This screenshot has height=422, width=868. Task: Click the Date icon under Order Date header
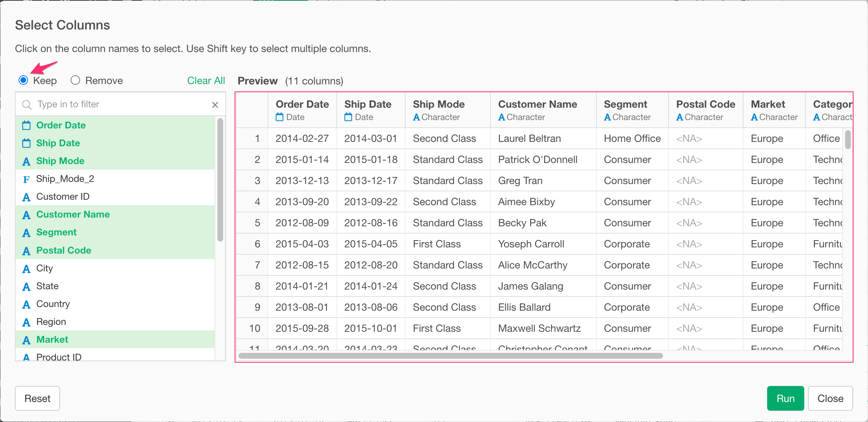[279, 117]
